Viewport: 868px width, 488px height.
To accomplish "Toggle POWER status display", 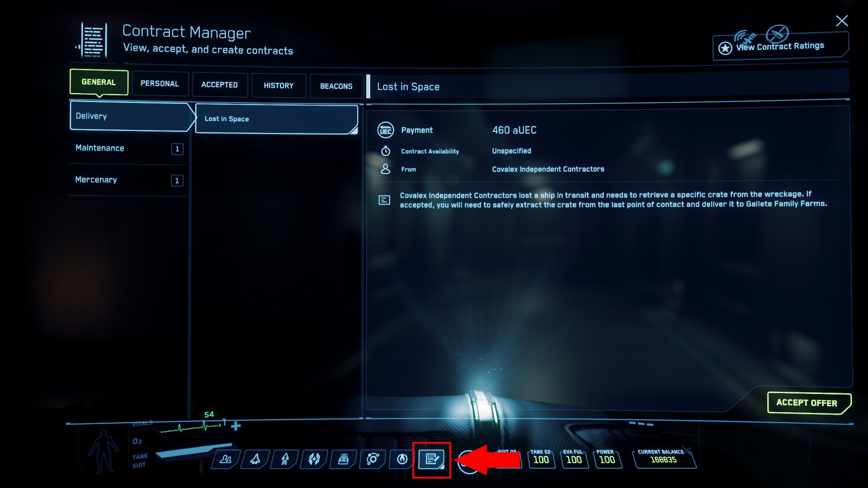I will pyautogui.click(x=608, y=458).
